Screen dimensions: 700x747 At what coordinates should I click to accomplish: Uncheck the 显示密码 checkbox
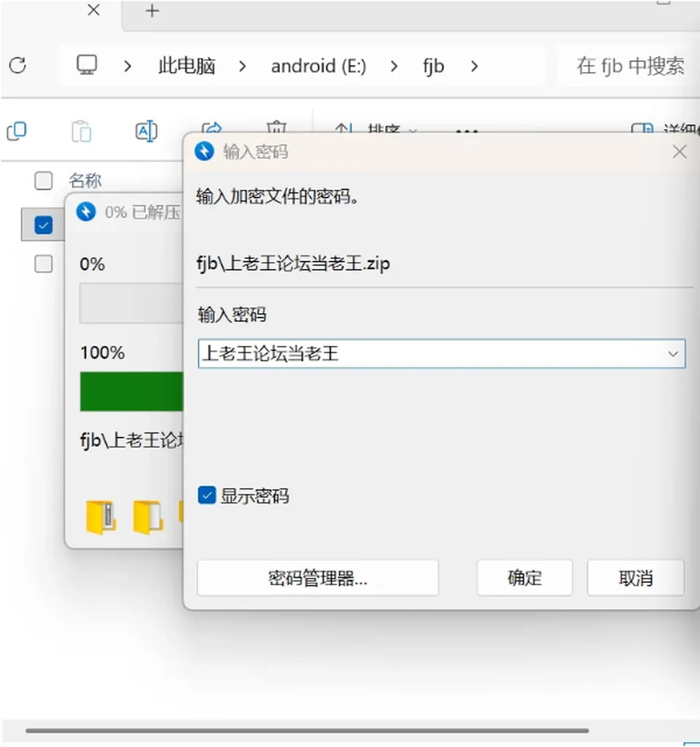(206, 495)
